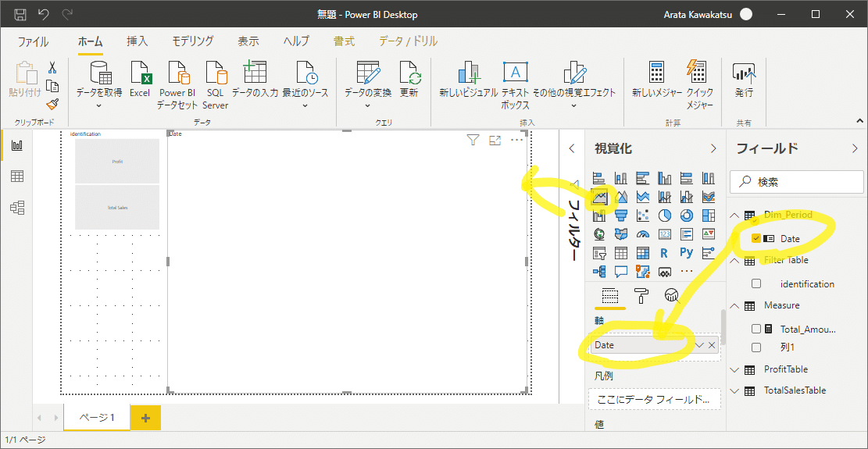Viewport: 868px width, 449px height.
Task: Select the pie chart visual
Action: [x=664, y=215]
